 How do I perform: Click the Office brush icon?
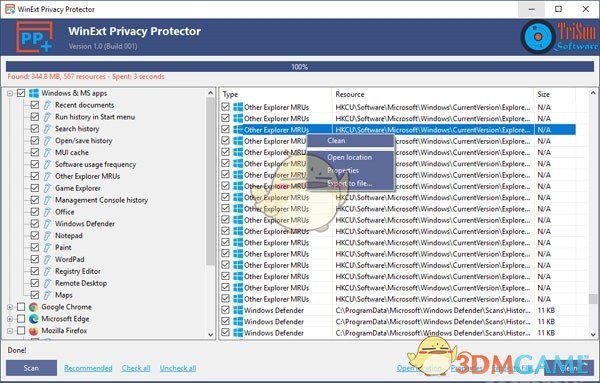47,212
